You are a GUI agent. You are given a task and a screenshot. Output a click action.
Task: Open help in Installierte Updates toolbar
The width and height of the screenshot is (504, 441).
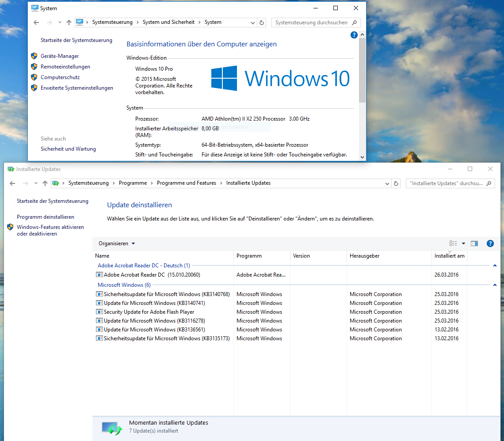(x=490, y=243)
